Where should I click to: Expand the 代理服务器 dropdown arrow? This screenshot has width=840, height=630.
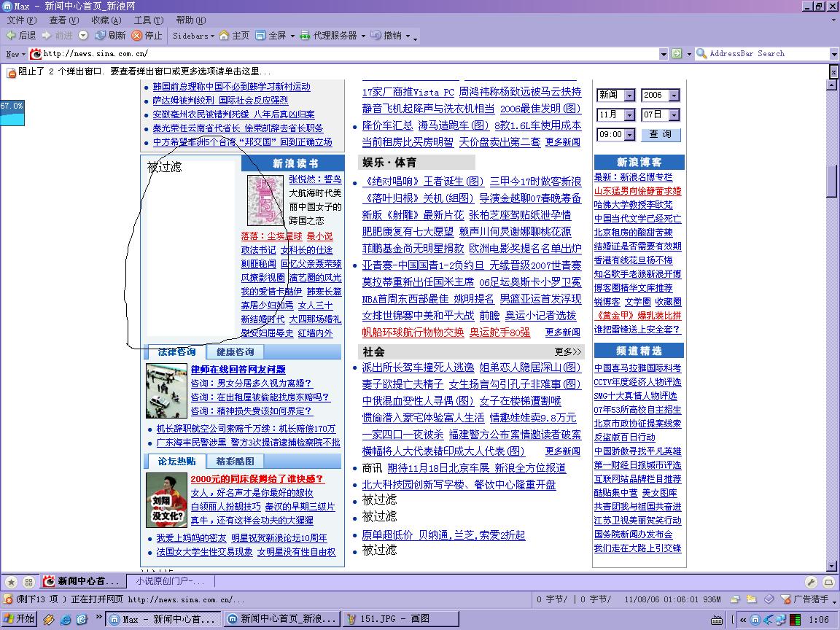point(363,36)
